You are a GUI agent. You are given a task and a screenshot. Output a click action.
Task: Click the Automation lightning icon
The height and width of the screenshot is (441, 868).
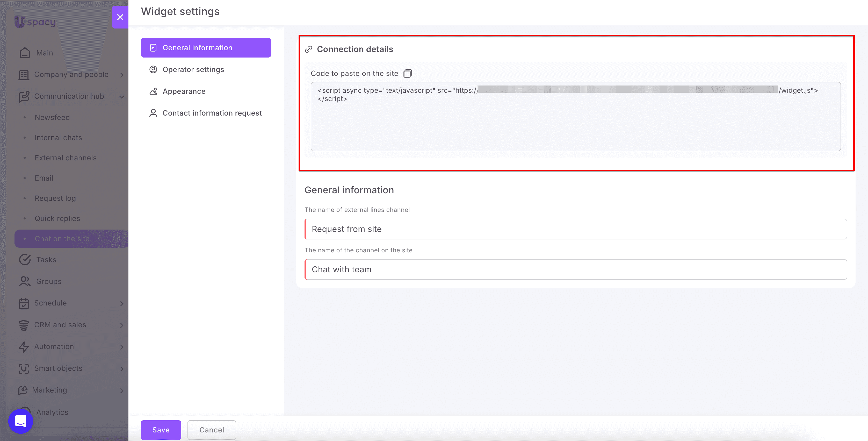[x=24, y=347]
